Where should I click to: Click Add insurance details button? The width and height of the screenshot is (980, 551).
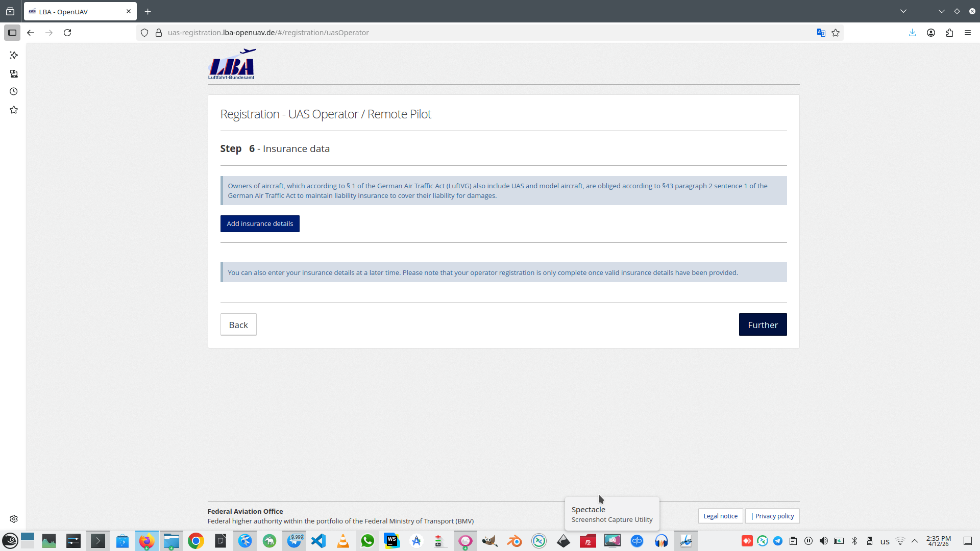[260, 223]
